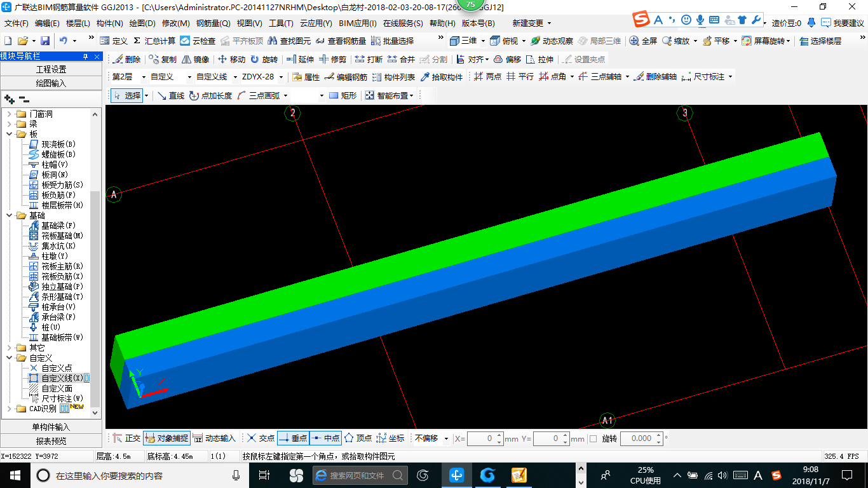Open the 第2层 floor dropdown
This screenshot has width=868, height=488.
(142, 77)
